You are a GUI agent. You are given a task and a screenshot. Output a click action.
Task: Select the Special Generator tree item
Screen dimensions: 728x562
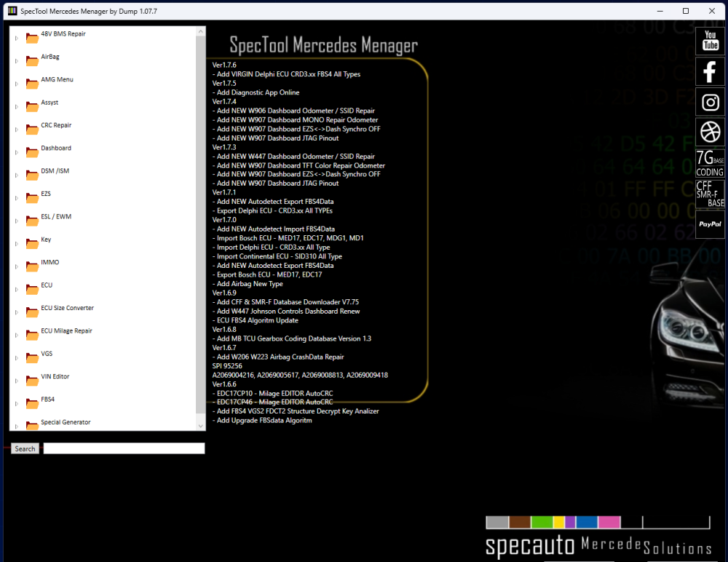pos(66,422)
